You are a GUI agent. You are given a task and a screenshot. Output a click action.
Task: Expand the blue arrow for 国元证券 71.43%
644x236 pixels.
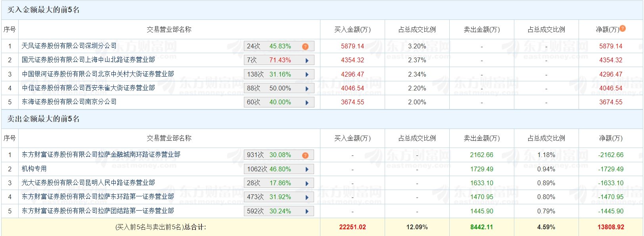click(307, 61)
